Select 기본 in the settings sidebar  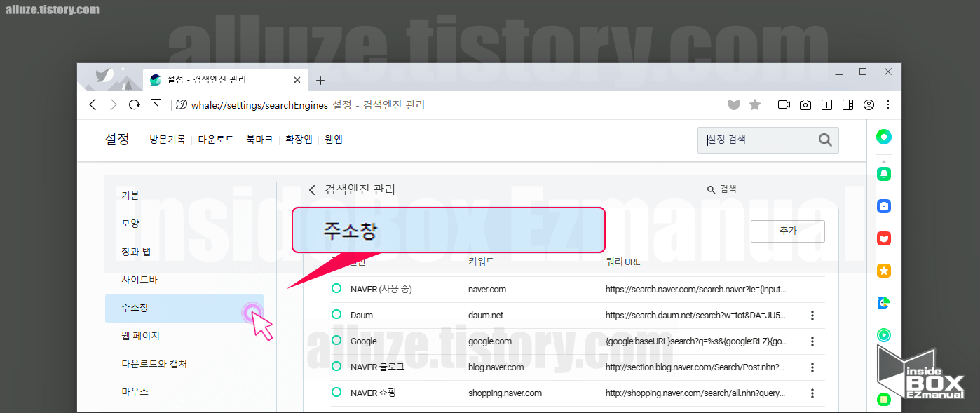coord(184,196)
